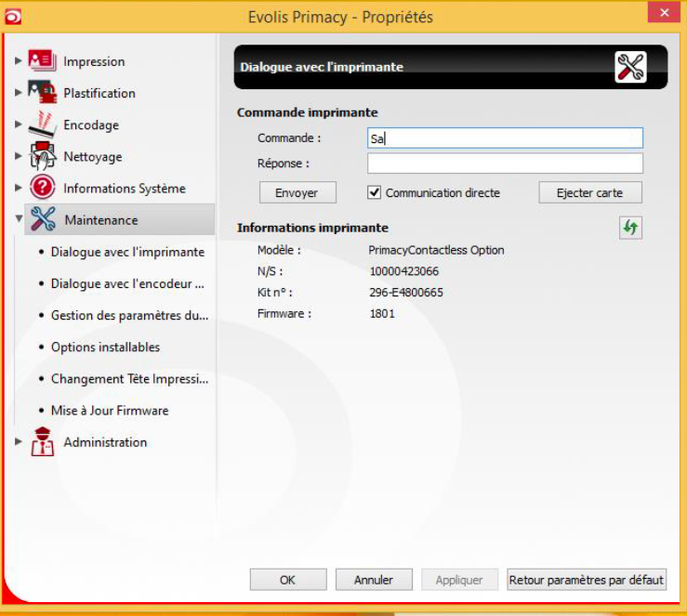Select the Informations Système label

[125, 189]
